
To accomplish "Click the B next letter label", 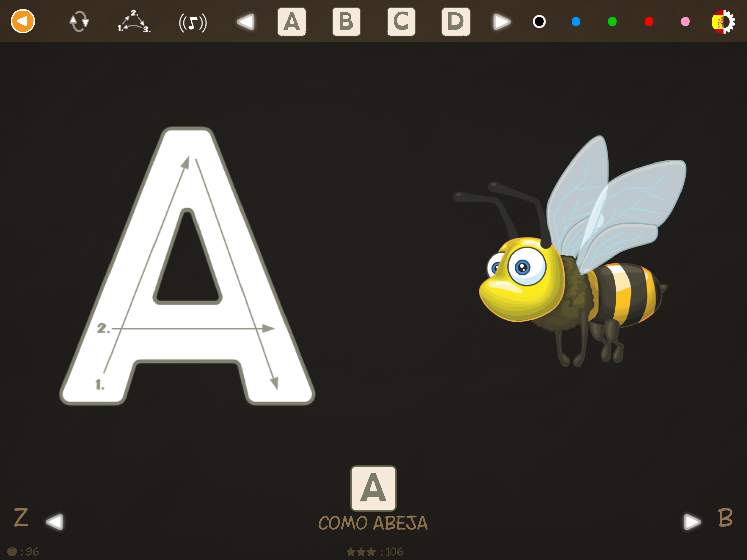I will [726, 517].
